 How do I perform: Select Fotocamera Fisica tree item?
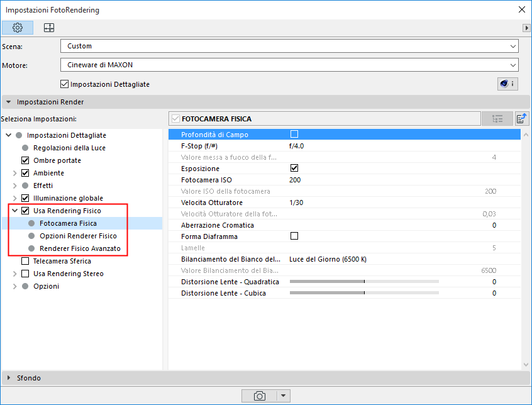[68, 223]
